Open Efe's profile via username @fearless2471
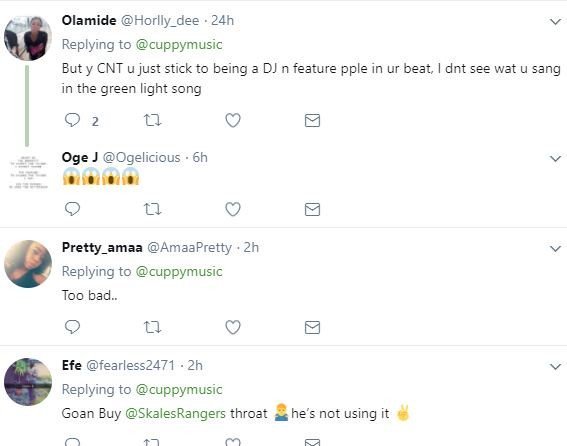 click(x=131, y=365)
